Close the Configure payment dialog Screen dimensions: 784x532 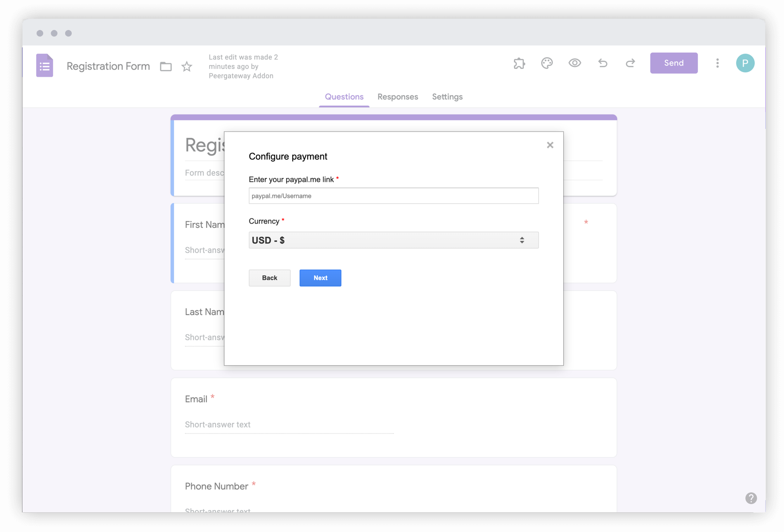pos(550,145)
